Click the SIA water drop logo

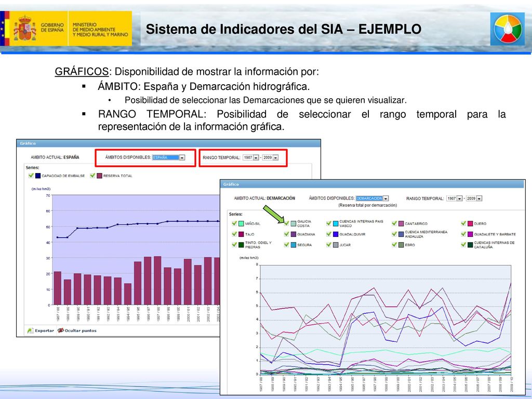pyautogui.click(x=508, y=29)
